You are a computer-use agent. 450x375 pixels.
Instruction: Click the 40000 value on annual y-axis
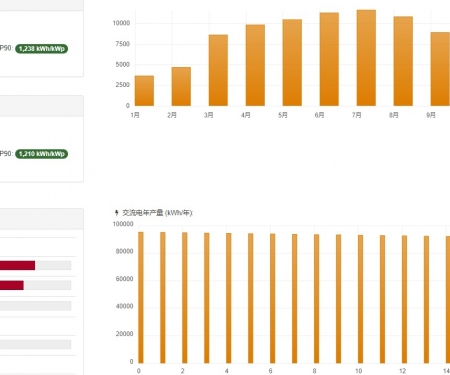pos(124,306)
